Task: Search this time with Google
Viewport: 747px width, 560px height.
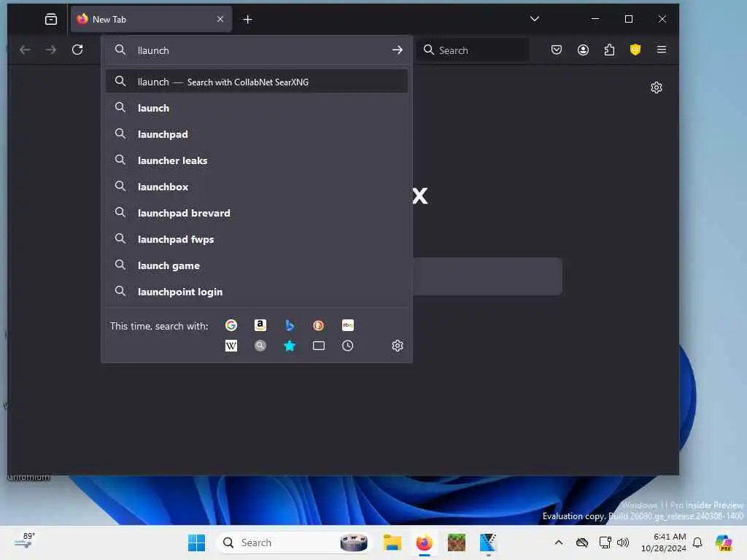Action: click(x=231, y=325)
